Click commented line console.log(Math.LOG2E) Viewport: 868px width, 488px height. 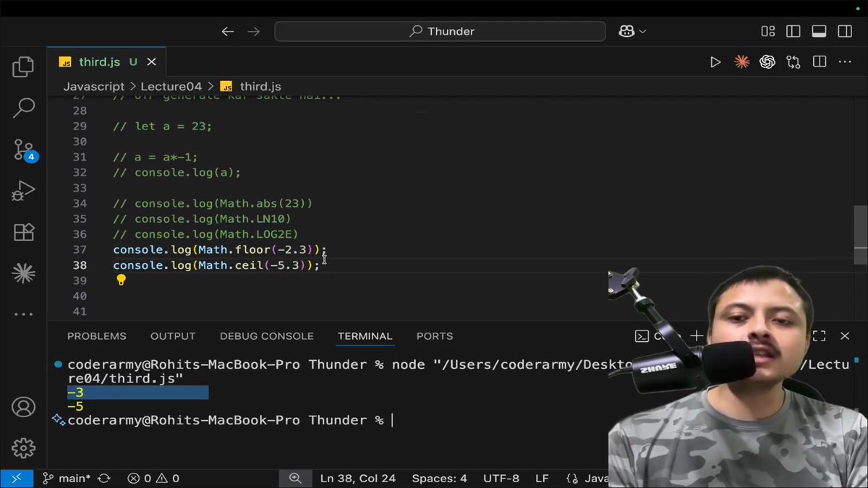205,234
